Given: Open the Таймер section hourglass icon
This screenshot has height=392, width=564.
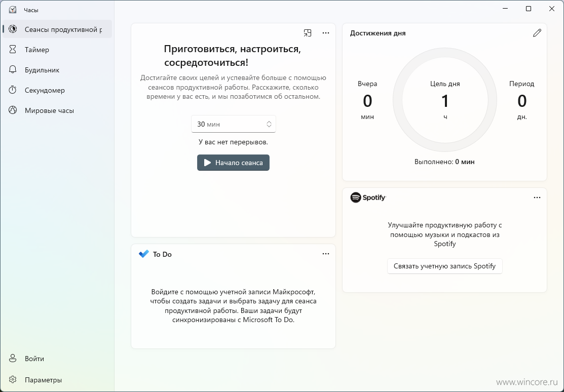Looking at the screenshot, I should pos(13,49).
